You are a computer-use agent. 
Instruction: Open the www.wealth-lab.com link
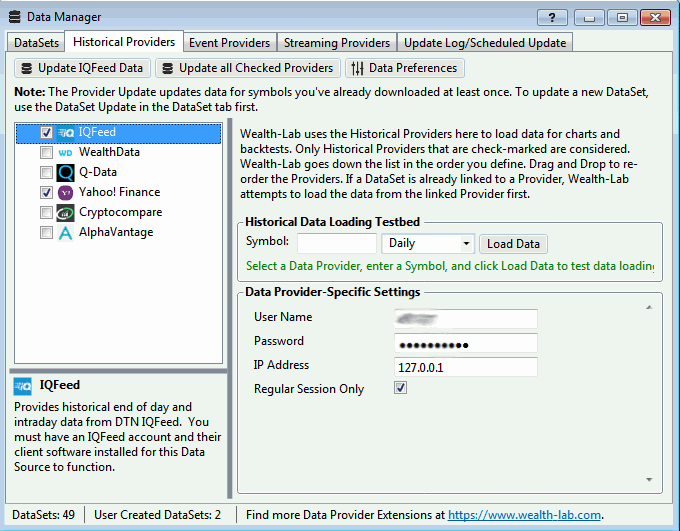524,515
